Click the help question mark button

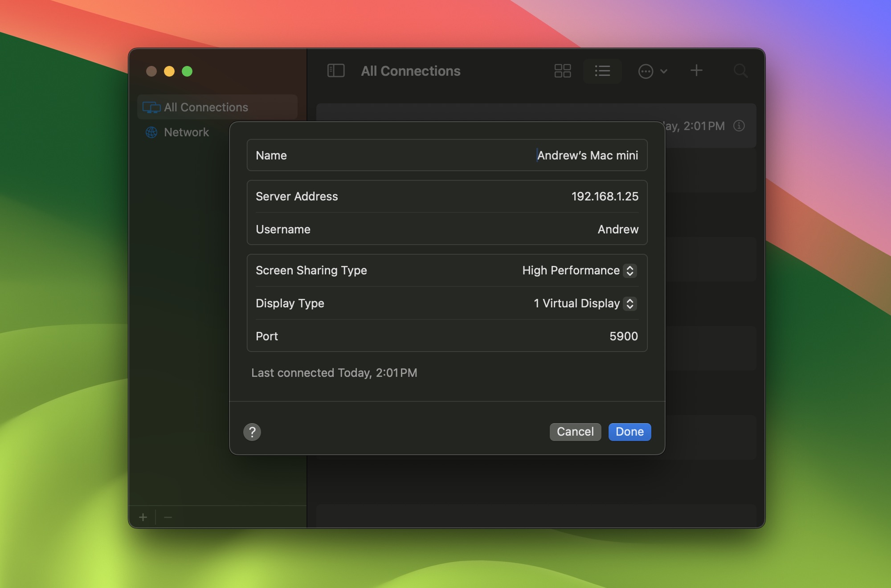252,431
